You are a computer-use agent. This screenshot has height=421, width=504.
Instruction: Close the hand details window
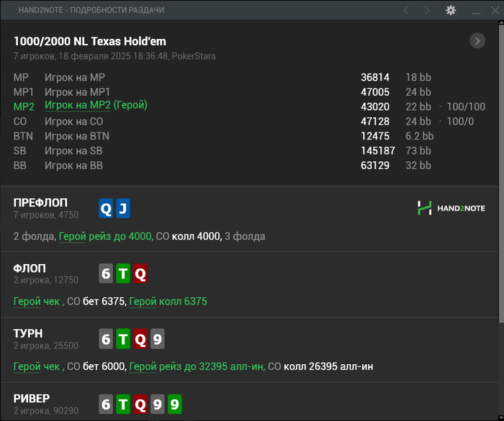click(x=495, y=10)
